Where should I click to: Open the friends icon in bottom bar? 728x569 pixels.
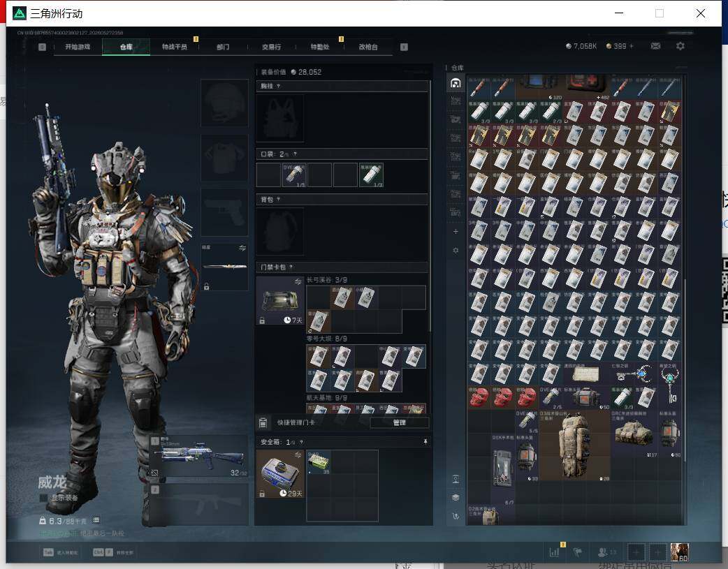(x=603, y=552)
